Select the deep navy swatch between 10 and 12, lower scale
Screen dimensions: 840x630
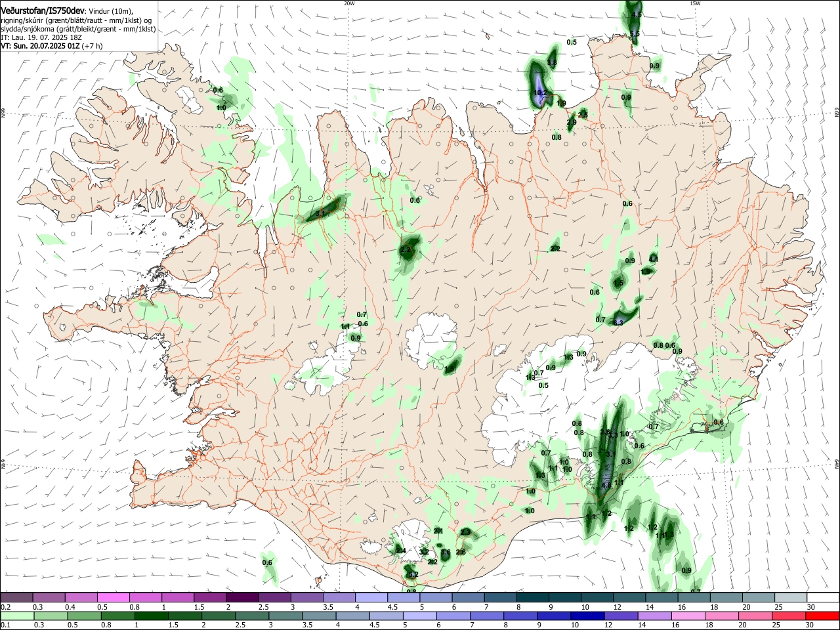tap(587, 616)
